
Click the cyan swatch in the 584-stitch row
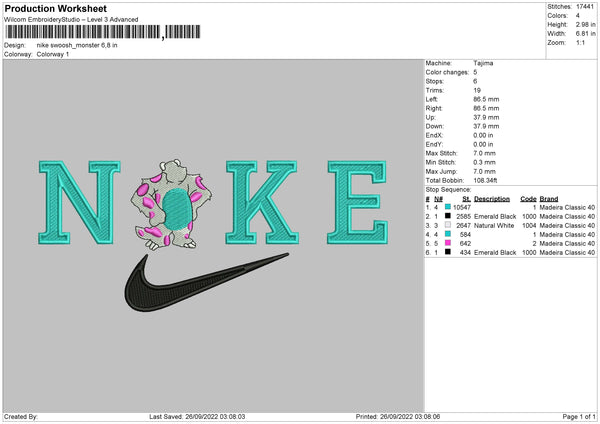pyautogui.click(x=448, y=234)
